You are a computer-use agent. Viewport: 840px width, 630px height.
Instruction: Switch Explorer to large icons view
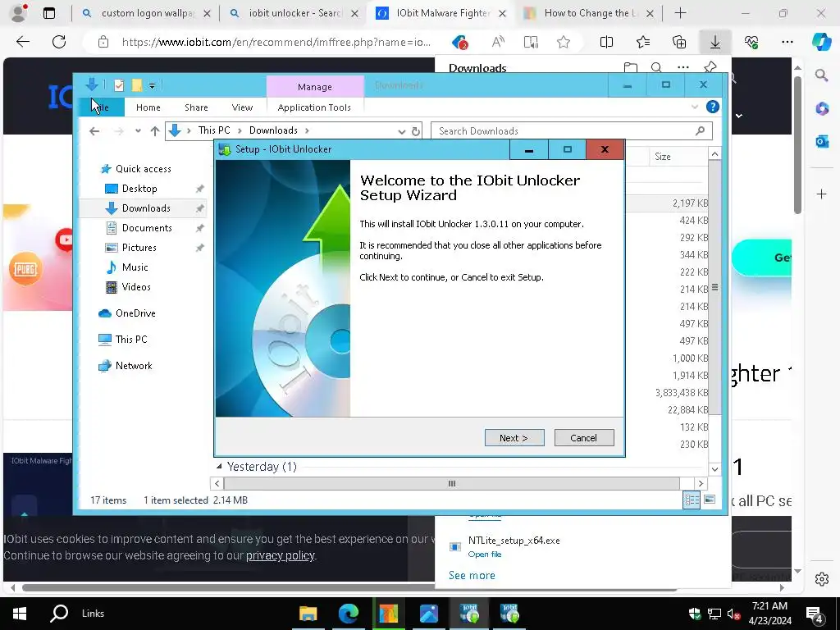coord(710,500)
